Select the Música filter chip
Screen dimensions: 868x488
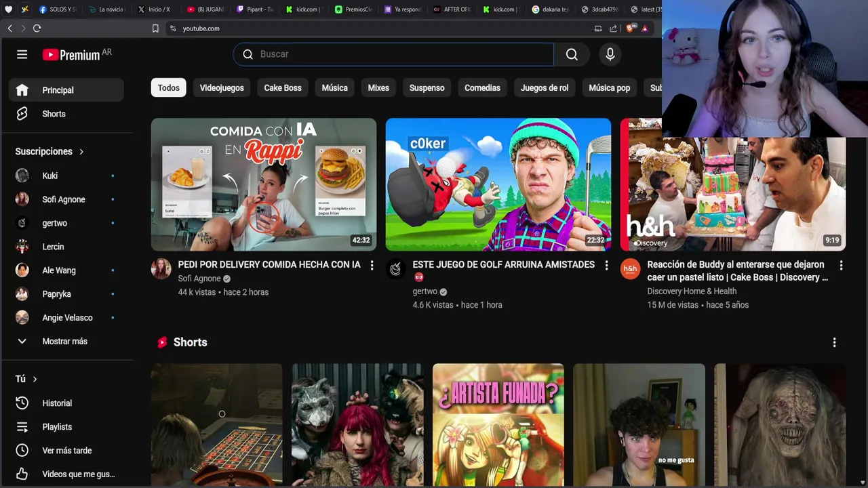[x=334, y=88]
